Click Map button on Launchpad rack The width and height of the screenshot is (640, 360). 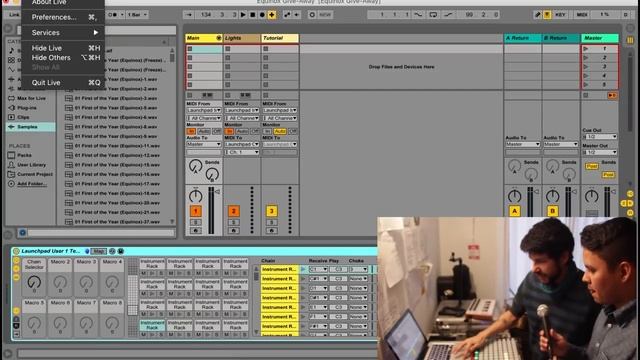[x=99, y=251]
